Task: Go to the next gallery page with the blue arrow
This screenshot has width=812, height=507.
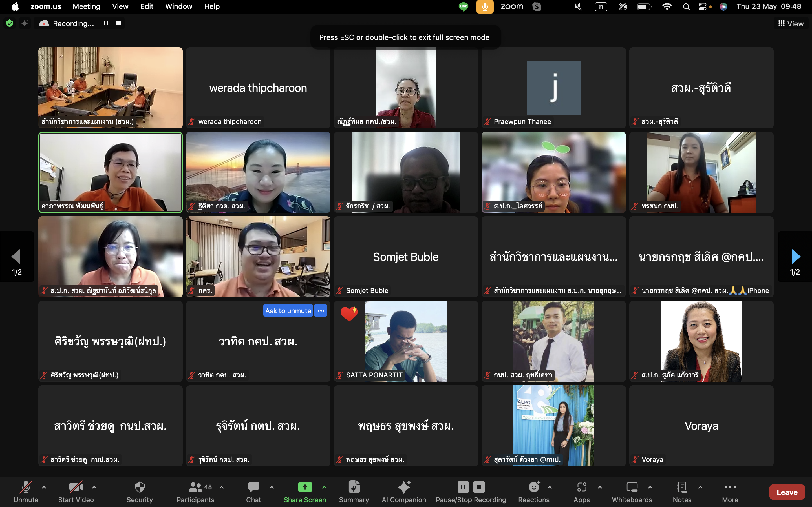Action: [x=795, y=257]
